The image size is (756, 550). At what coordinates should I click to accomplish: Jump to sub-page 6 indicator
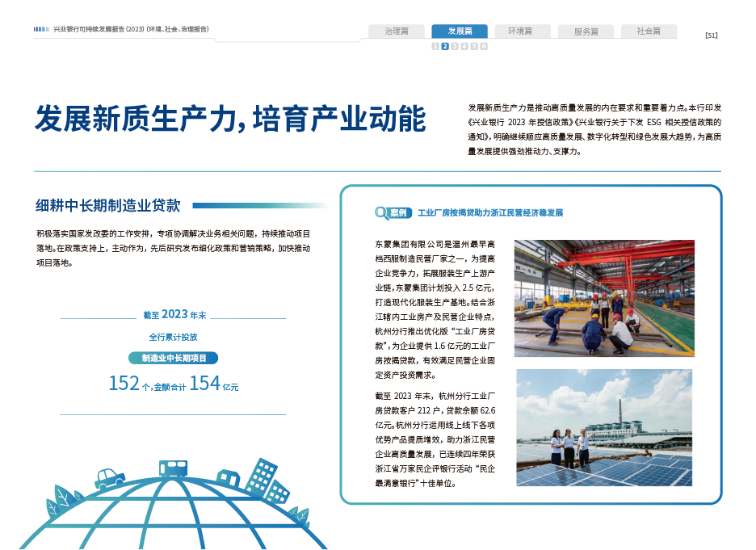pos(484,47)
